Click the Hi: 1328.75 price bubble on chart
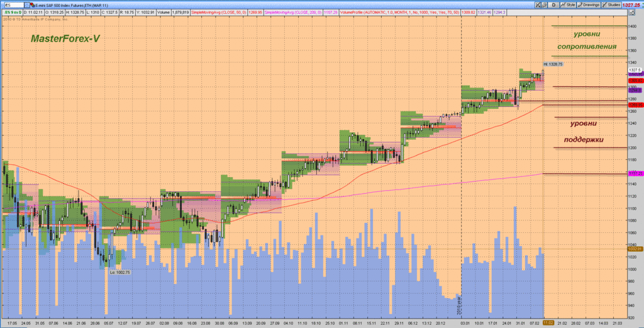Viewport: 644px width, 328px height. 552,64
